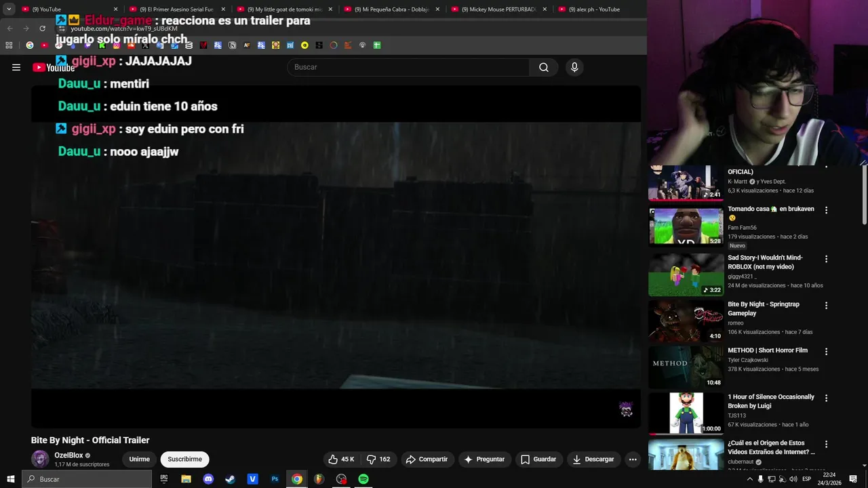868x488 pixels.
Task: Open the Notion bookmark icon
Action: point(233,45)
